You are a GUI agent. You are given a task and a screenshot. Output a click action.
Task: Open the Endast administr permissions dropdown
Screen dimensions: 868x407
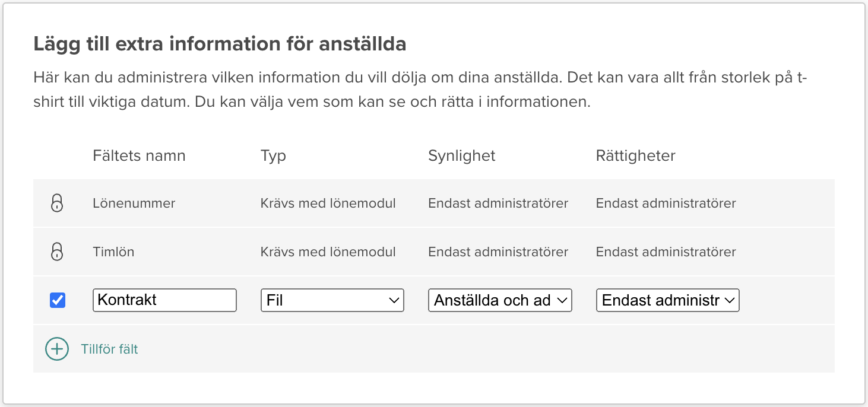pos(667,300)
